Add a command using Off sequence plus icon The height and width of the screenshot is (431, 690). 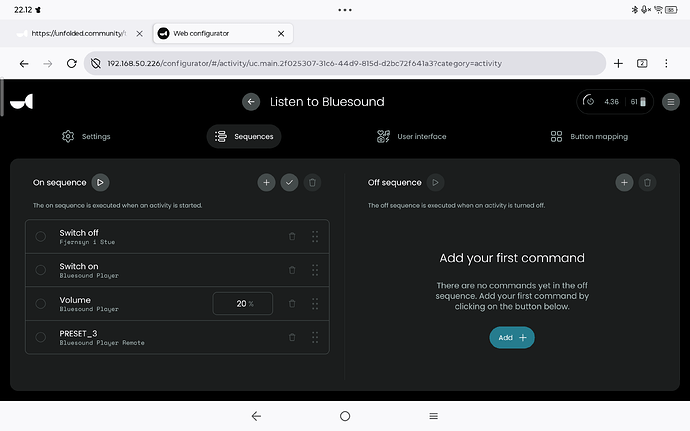[624, 182]
